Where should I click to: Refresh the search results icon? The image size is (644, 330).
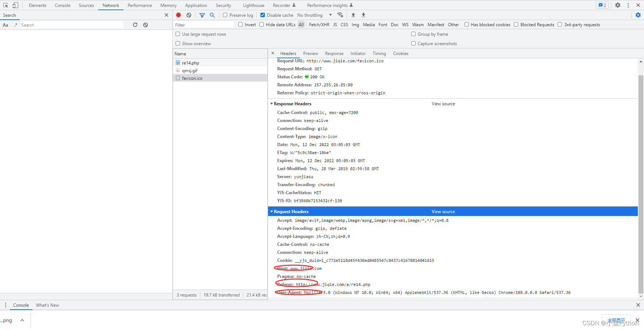pos(135,25)
